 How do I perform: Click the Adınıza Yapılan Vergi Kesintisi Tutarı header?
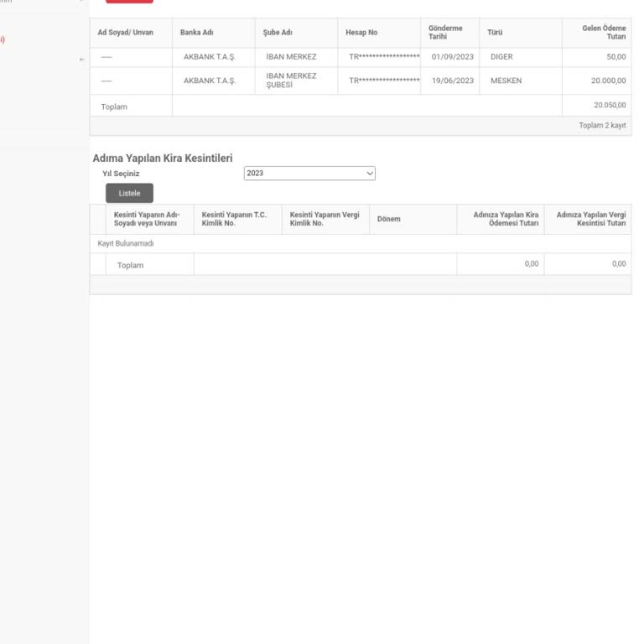(590, 219)
